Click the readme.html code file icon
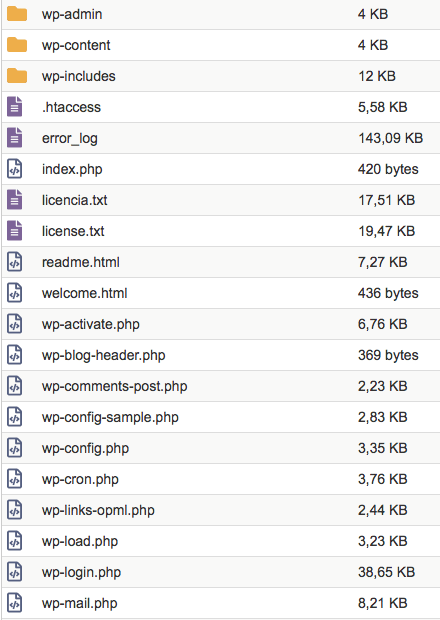This screenshot has height=620, width=440. point(15,262)
